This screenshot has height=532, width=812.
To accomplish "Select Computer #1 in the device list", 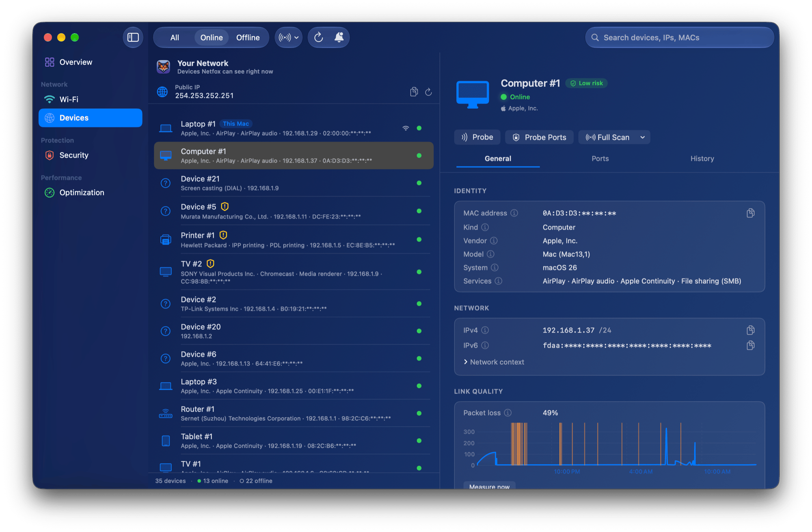I will tap(294, 156).
